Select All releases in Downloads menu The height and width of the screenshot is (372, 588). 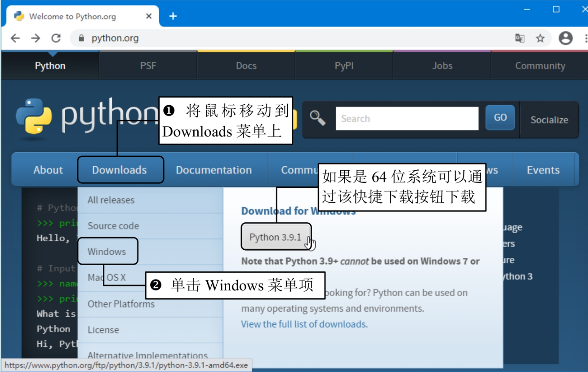(150, 200)
